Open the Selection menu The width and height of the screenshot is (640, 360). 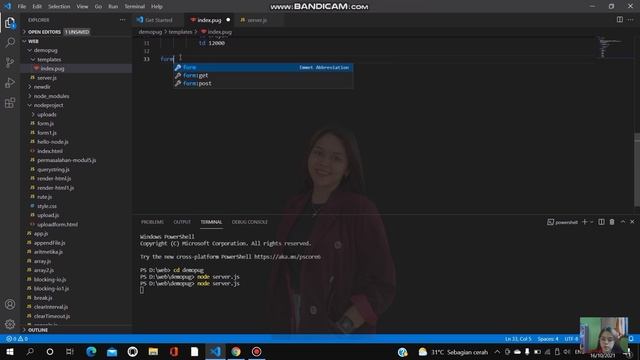(59, 6)
